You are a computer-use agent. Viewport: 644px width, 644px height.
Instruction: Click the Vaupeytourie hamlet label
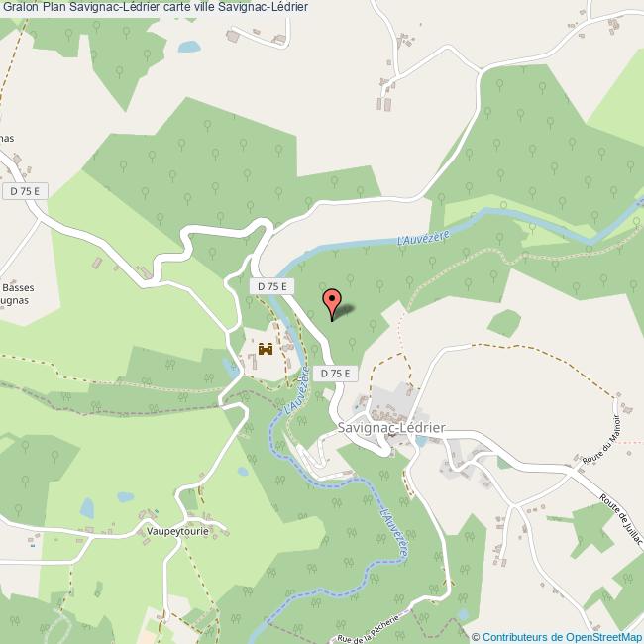(x=177, y=531)
